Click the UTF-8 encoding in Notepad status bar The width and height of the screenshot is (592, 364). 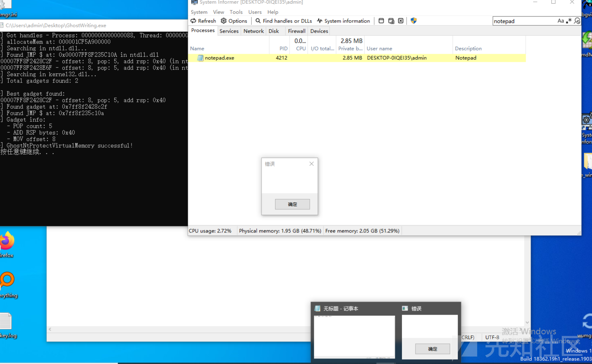(x=492, y=337)
